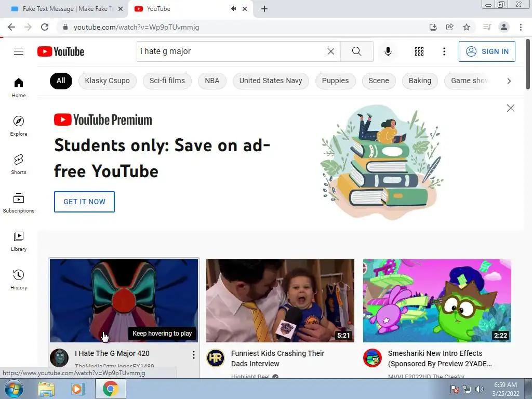Open Chrome profile avatar
The height and width of the screenshot is (399, 532).
coord(504,27)
